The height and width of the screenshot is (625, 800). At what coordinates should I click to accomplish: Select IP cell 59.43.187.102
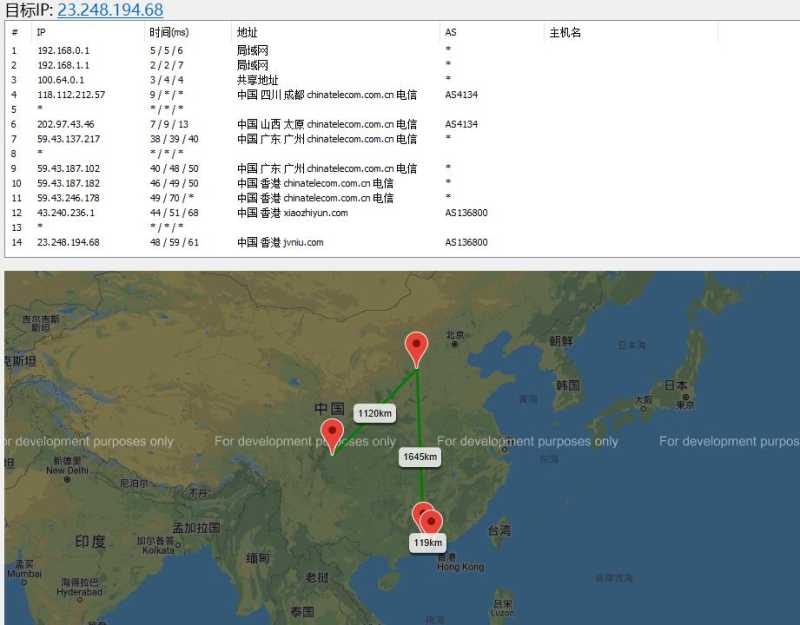point(68,168)
